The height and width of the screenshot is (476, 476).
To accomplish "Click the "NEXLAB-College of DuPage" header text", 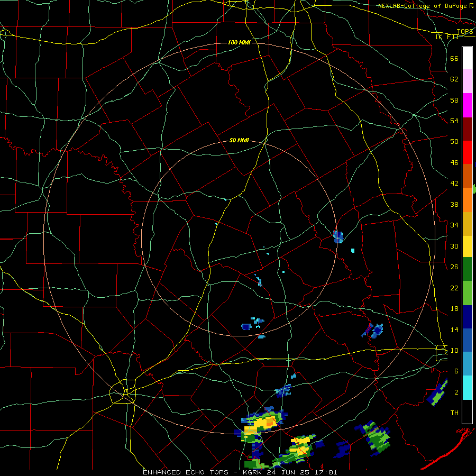I will tap(422, 6).
